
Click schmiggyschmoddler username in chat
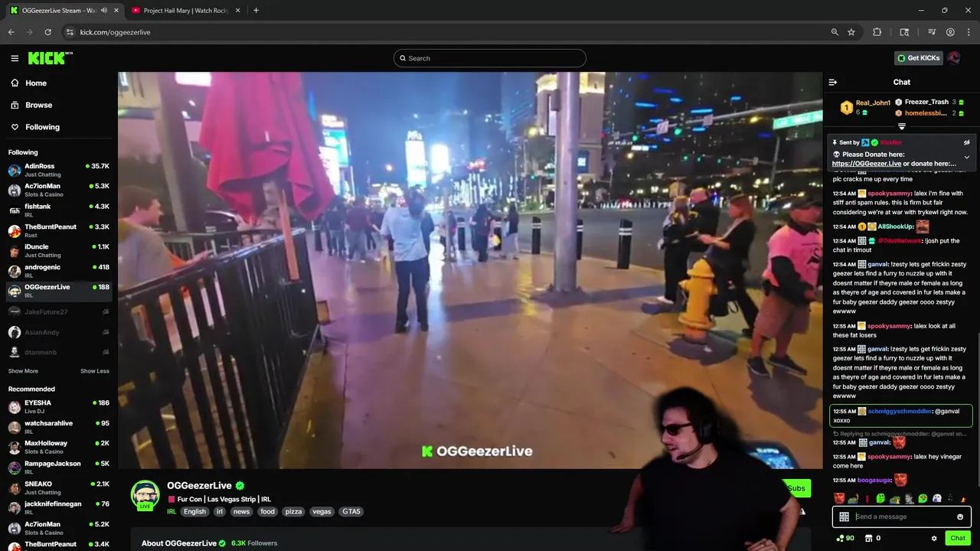[900, 411]
